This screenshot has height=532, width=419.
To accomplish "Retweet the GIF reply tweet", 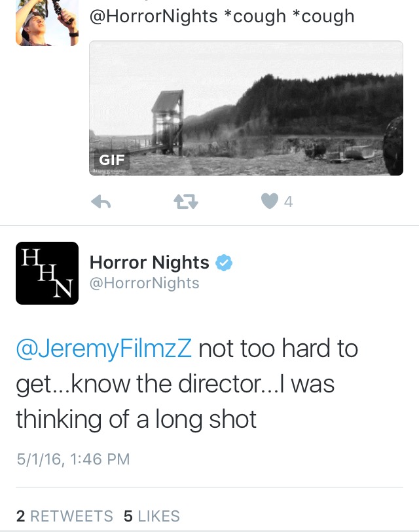I will (186, 203).
